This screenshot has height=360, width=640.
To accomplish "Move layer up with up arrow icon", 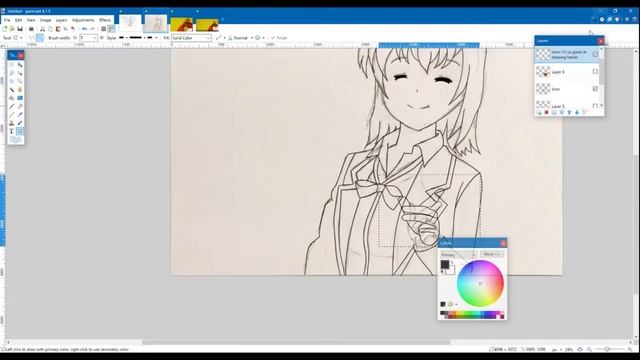I will click(569, 112).
